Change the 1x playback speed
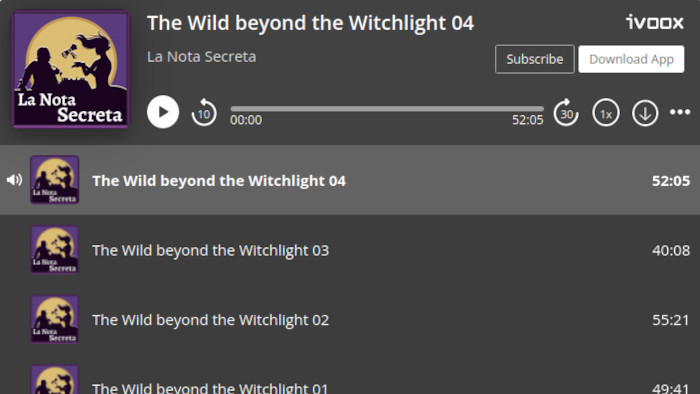Viewport: 700px width, 394px height. coord(606,113)
